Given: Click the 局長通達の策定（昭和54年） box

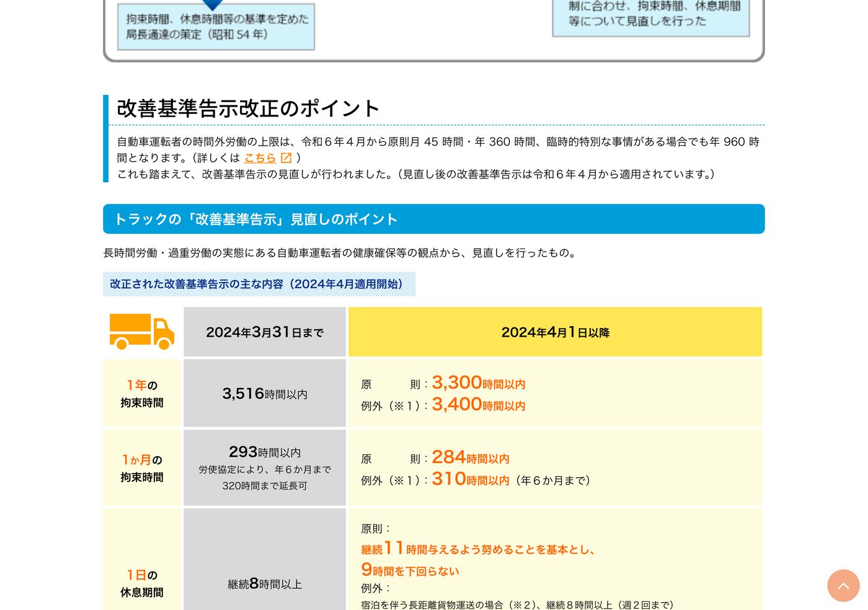Looking at the screenshot, I should click(216, 27).
